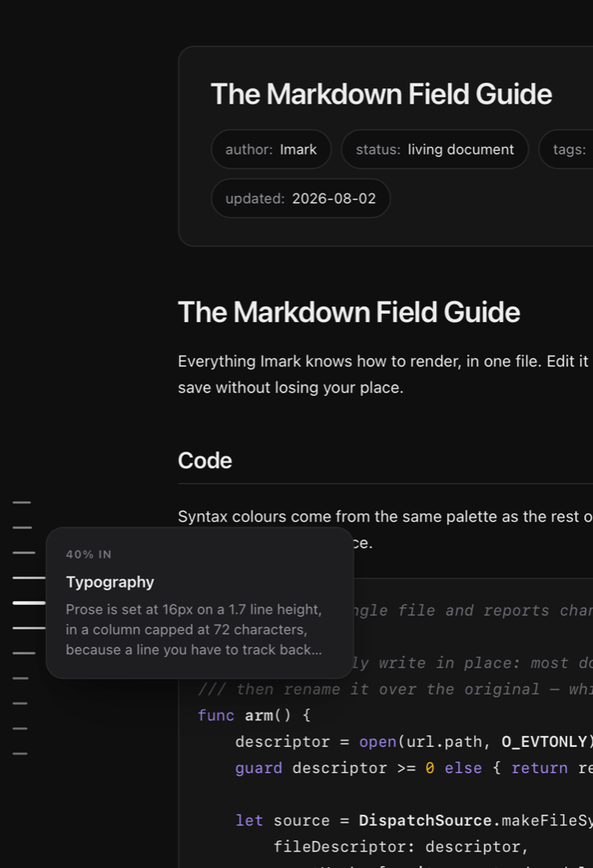Image resolution: width=593 pixels, height=868 pixels.
Task: Select the status: living document chip
Action: tap(435, 149)
